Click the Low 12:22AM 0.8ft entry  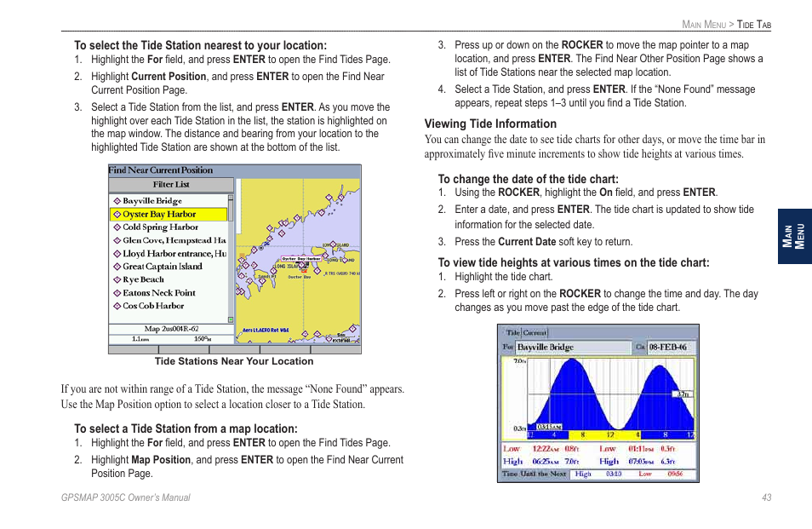click(x=541, y=449)
